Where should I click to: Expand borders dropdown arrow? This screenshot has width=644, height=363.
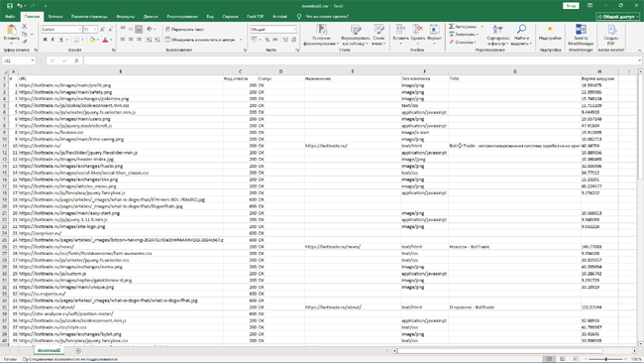(x=82, y=40)
